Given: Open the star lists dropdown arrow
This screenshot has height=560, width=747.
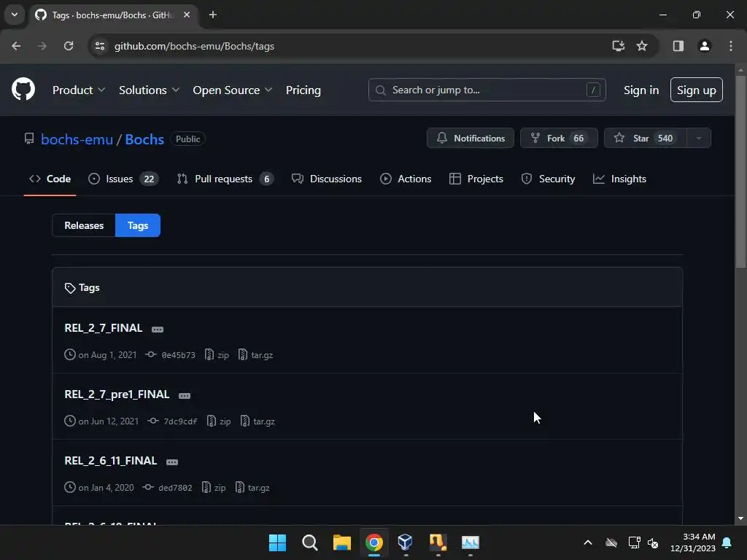Looking at the screenshot, I should coord(699,138).
